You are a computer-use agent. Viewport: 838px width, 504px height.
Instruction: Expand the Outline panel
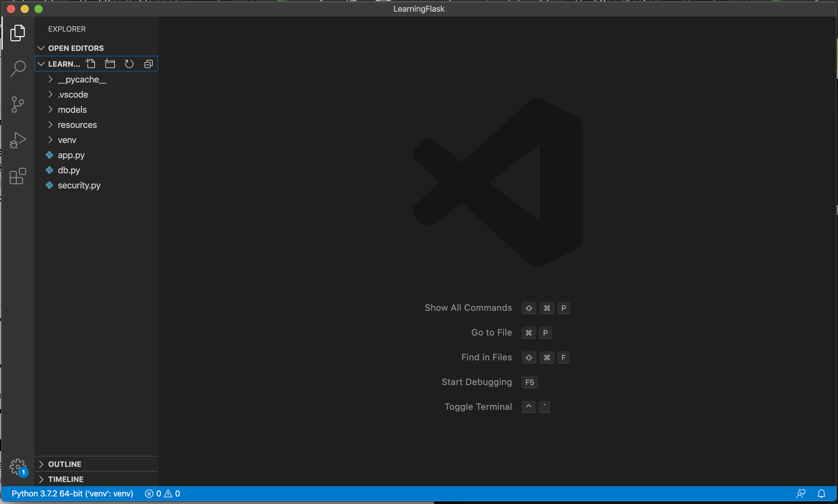[41, 464]
